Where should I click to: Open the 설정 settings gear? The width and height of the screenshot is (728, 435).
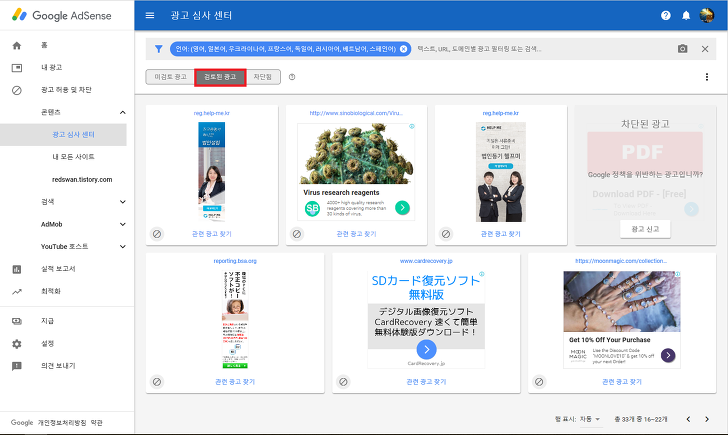(17, 344)
